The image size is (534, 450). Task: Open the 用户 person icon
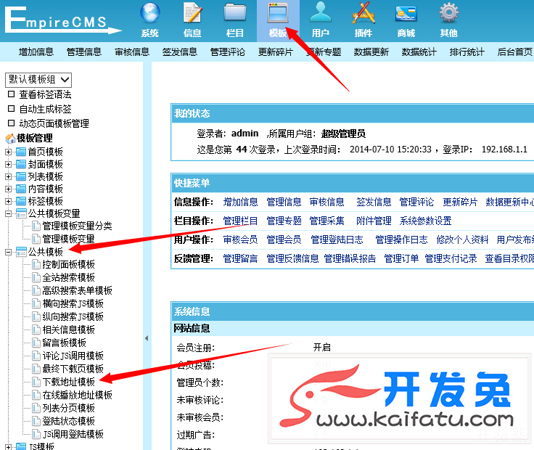coord(320,13)
